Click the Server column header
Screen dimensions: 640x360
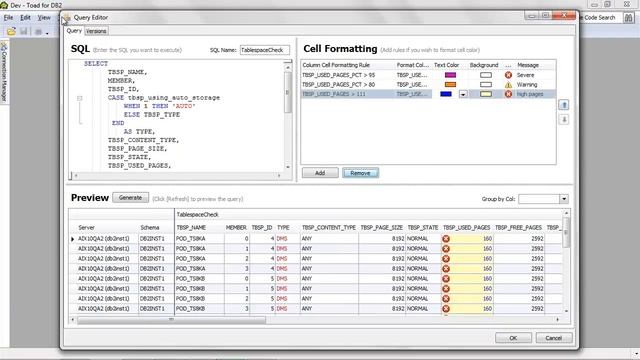(87, 227)
